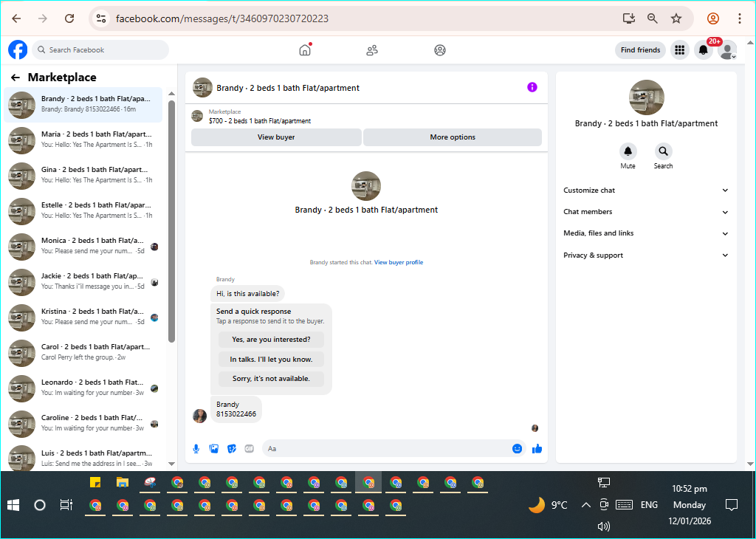
Task: Expand Chat members section
Action: pos(646,212)
